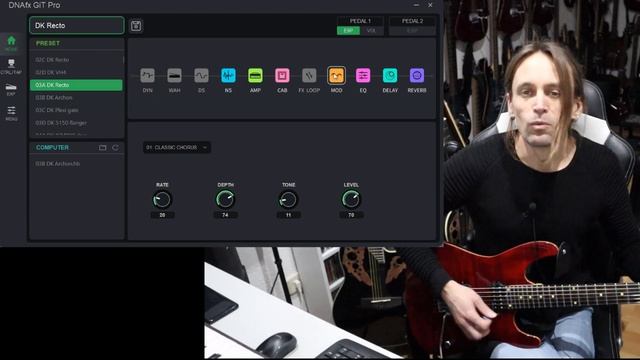Click the save preset disk icon
Image resolution: width=640 pixels, height=360 pixels.
(136, 26)
